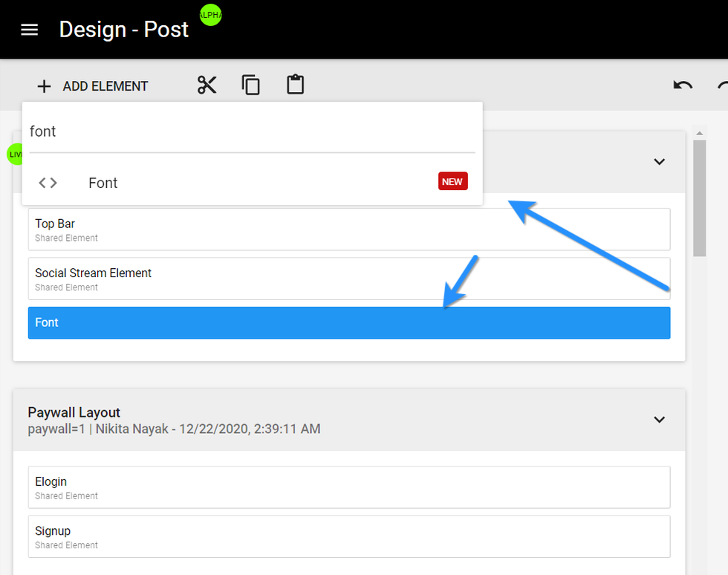
Task: Open the Elogin shared element
Action: (x=348, y=487)
